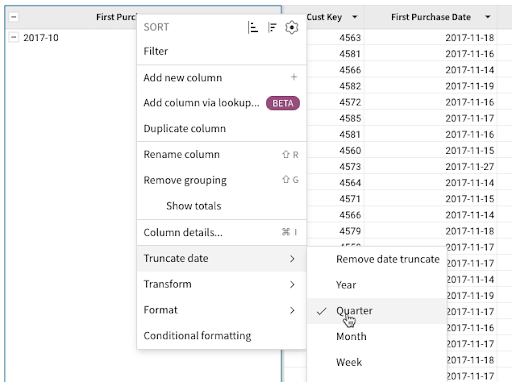The width and height of the screenshot is (512, 382).
Task: Choose Add new column
Action: [221, 78]
